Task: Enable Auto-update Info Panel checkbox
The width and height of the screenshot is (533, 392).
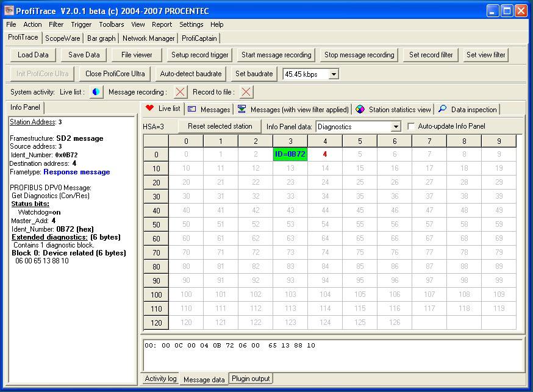Action: point(411,126)
